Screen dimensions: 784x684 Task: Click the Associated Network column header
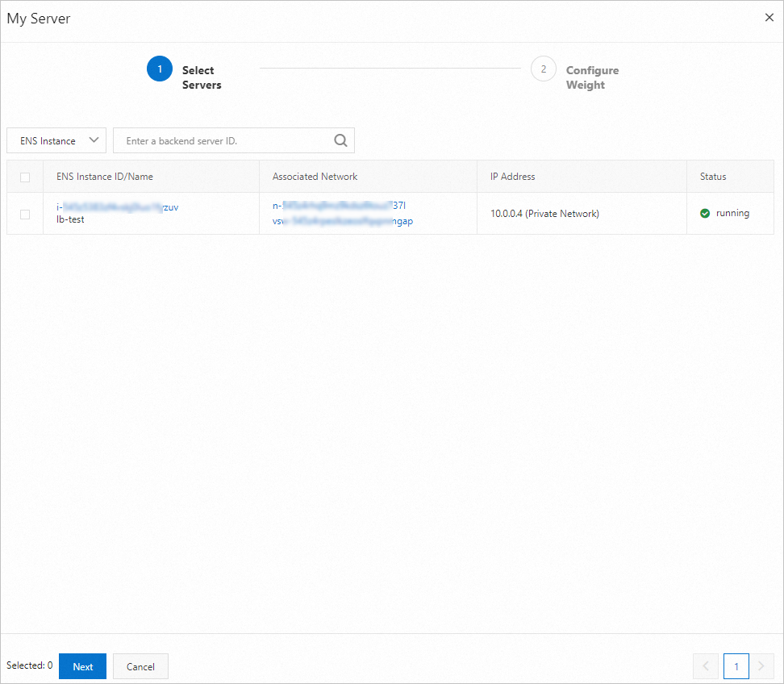point(315,177)
